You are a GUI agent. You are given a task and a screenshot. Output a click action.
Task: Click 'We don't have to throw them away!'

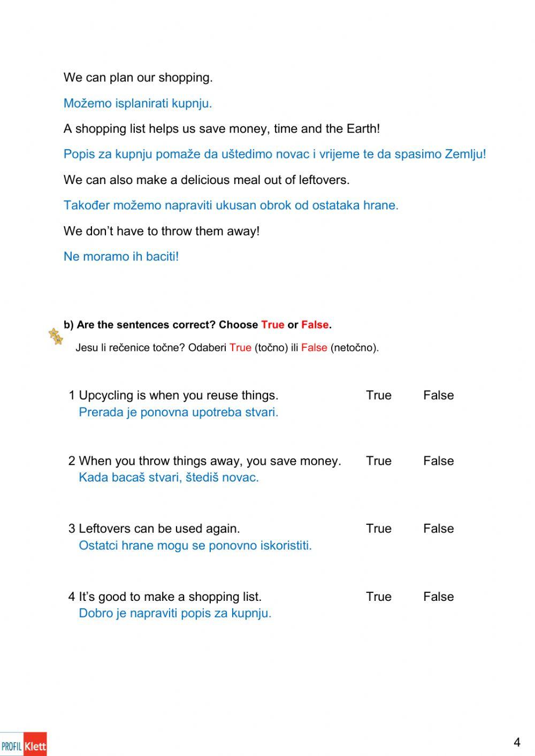162,231
